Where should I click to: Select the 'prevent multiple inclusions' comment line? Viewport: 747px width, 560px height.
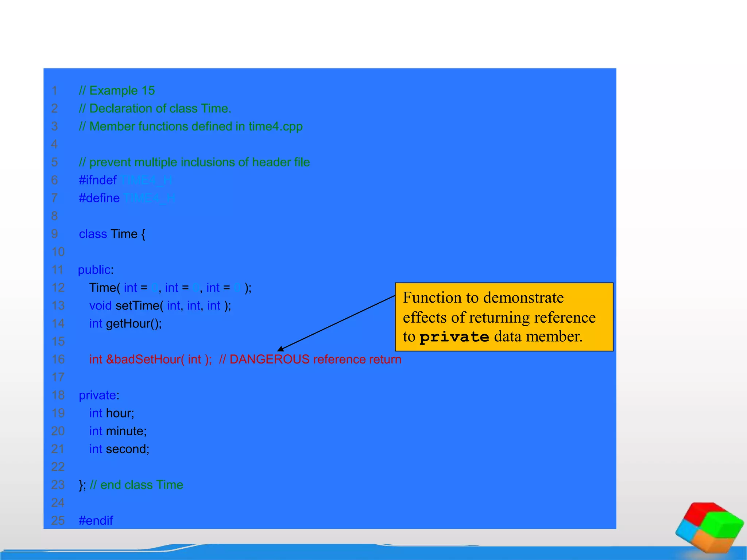pos(194,162)
